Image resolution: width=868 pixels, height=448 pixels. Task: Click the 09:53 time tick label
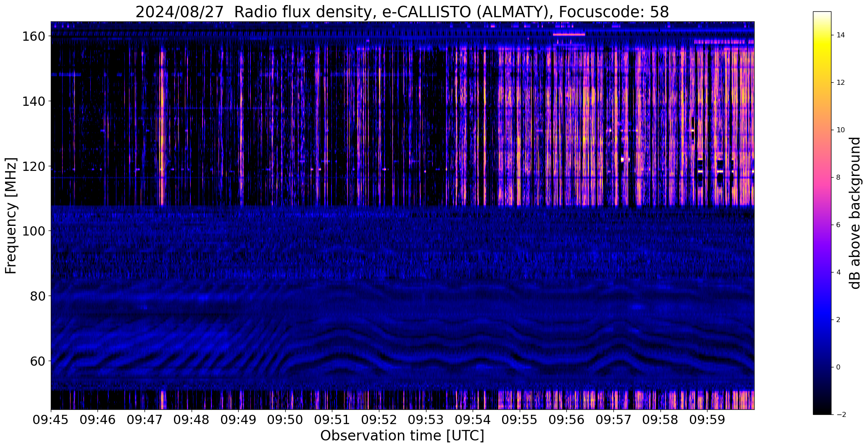426,420
